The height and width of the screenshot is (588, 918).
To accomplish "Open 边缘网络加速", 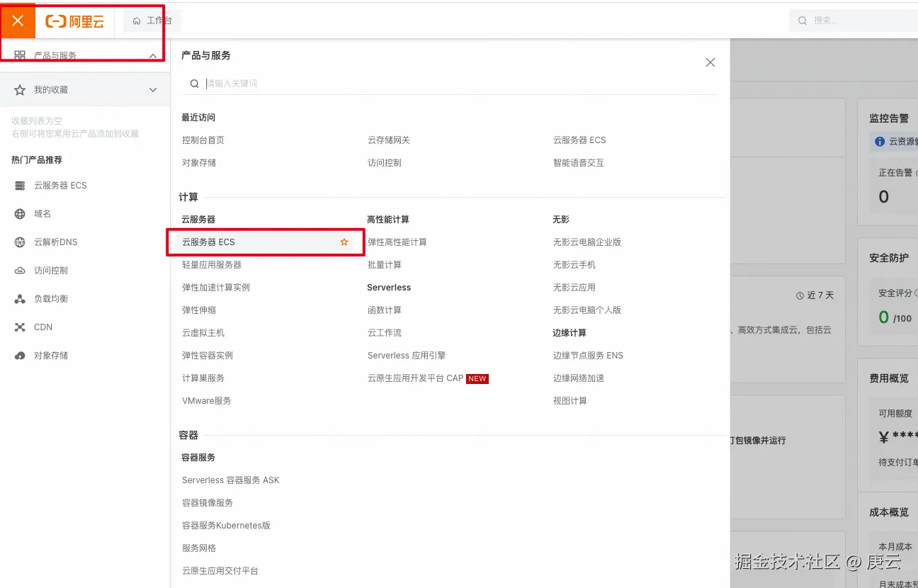I will (579, 378).
